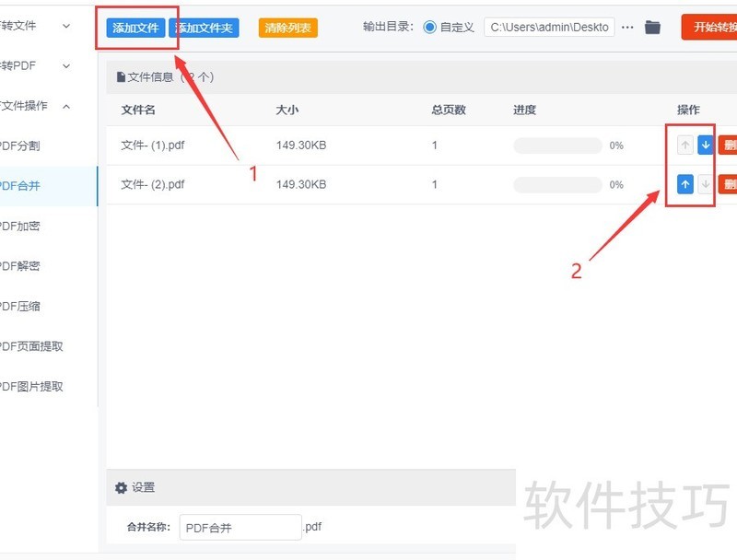Screen dimensions: 737x560
Task: Open the three-dots browse output directory icon
Action: click(627, 28)
